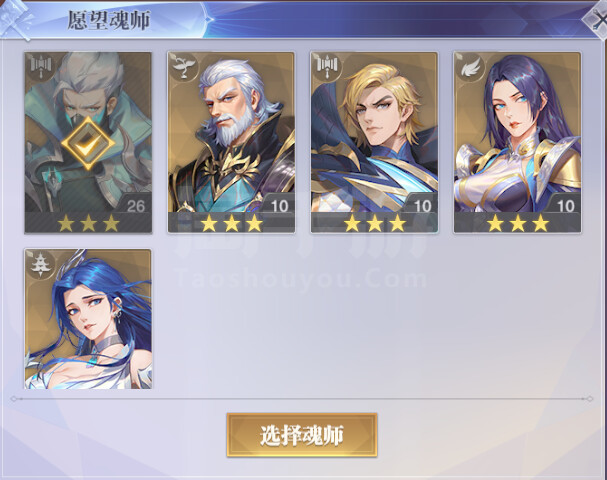This screenshot has height=480, width=607.
Task: Close the 愿望魂师 dialog with X
Action: pyautogui.click(x=599, y=20)
